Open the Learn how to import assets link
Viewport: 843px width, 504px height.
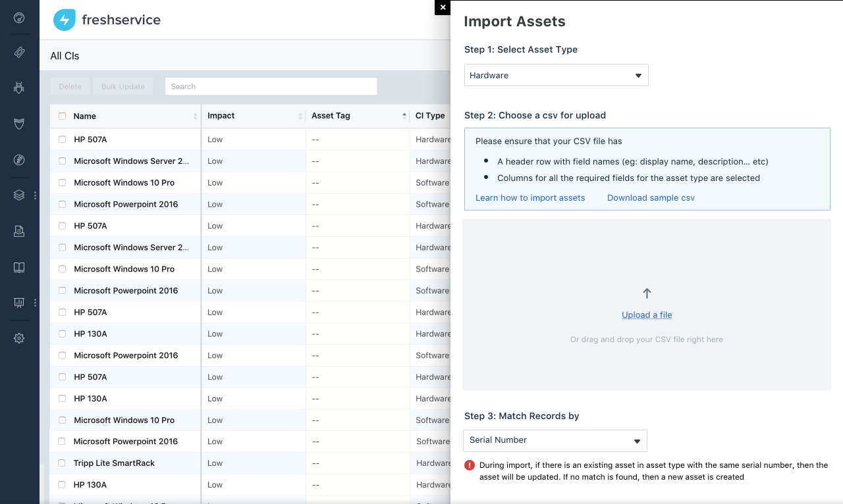[x=530, y=198]
